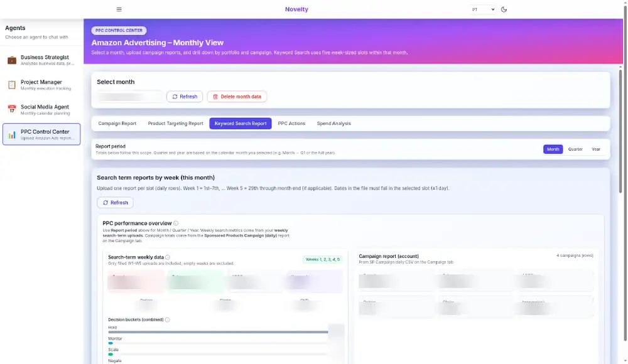Open the Project Manager agent
Image resolution: width=628 pixels, height=364 pixels.
coord(41,85)
